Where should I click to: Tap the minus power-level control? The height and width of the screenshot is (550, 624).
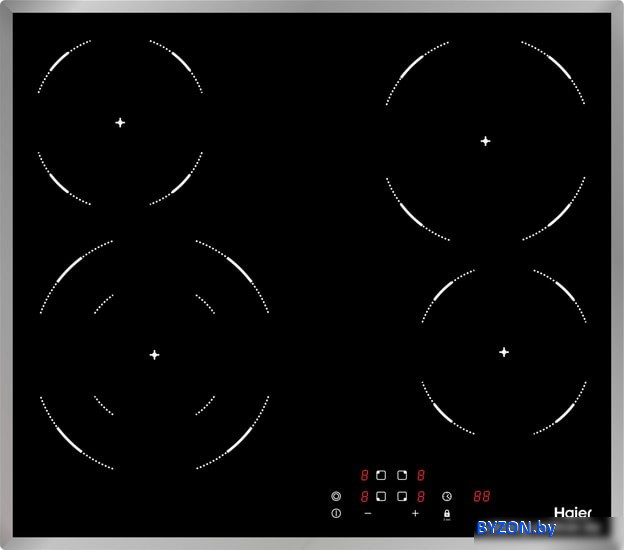(368, 513)
